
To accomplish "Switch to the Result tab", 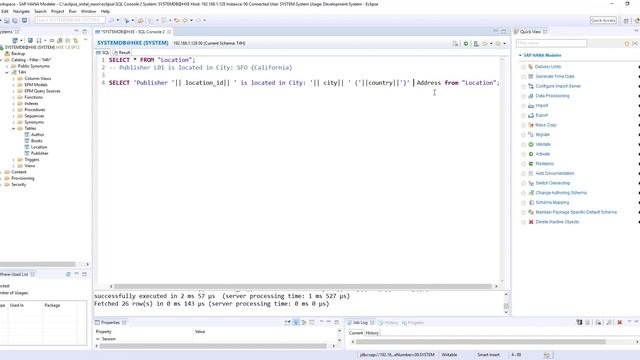I will click(x=122, y=53).
